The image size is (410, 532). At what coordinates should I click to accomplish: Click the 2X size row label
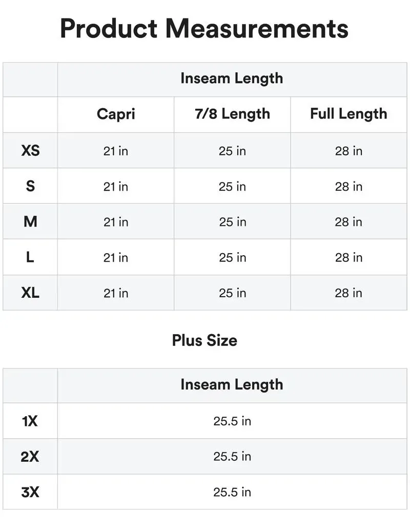[x=30, y=456]
